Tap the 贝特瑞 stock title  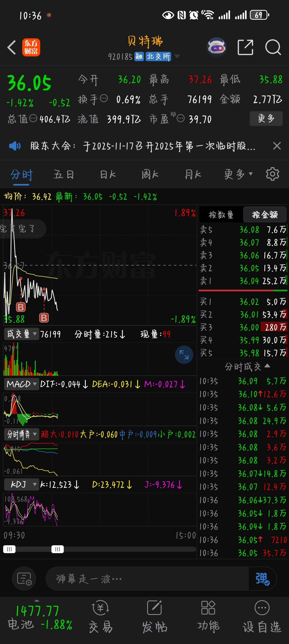(145, 42)
